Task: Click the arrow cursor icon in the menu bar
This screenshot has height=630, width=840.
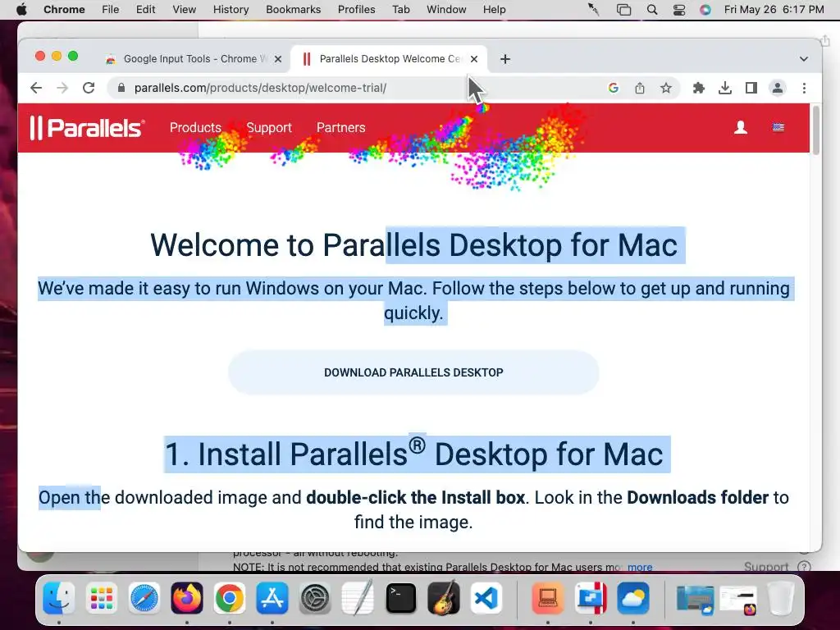Action: point(594,10)
